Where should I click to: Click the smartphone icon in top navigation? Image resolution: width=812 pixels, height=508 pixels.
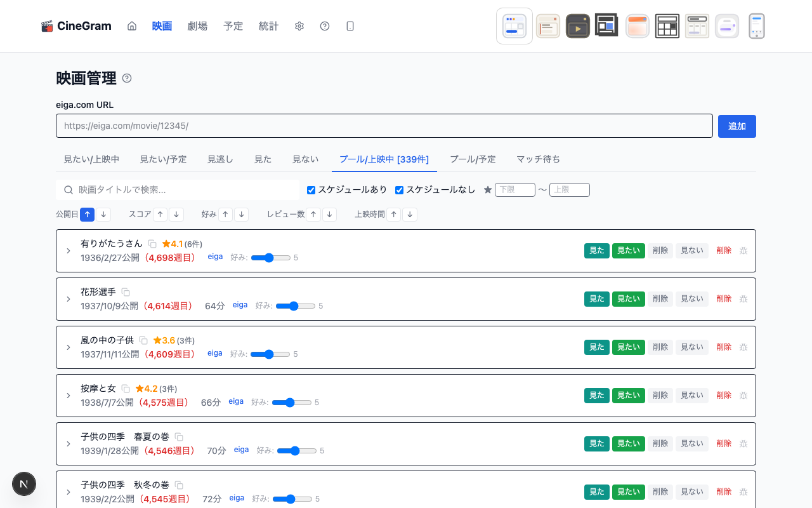[x=350, y=26]
